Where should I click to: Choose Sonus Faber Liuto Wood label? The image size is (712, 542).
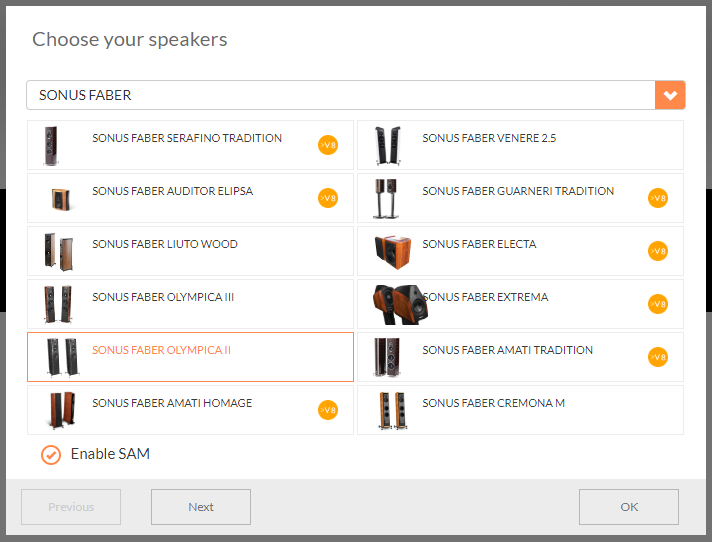pos(165,244)
